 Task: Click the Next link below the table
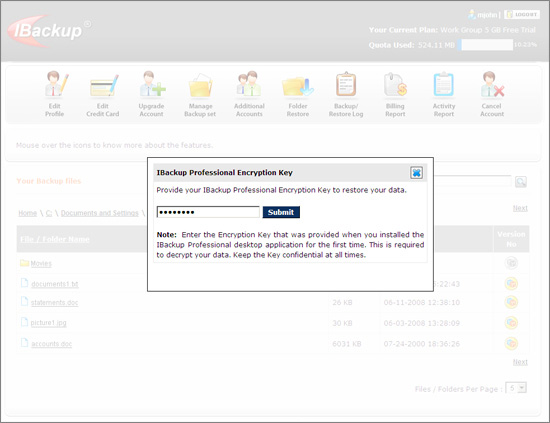click(x=520, y=362)
